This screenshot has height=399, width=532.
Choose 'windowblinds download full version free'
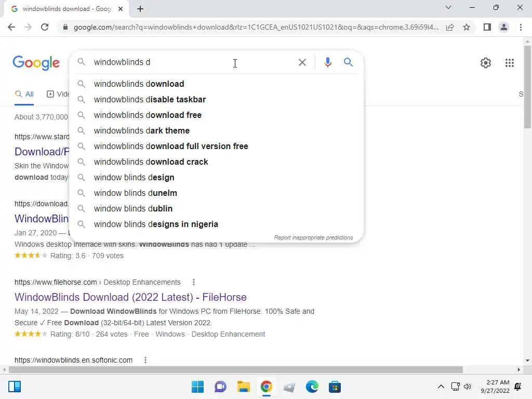216,146
